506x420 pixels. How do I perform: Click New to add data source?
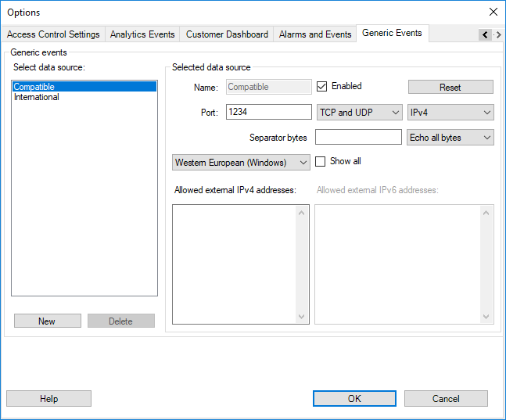[x=47, y=321]
